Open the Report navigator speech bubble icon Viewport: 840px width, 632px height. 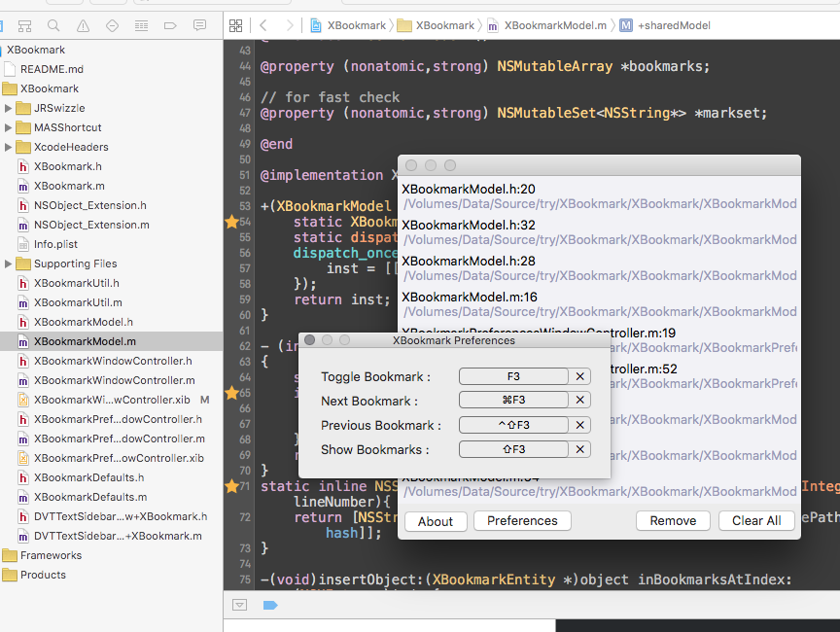coord(199,24)
